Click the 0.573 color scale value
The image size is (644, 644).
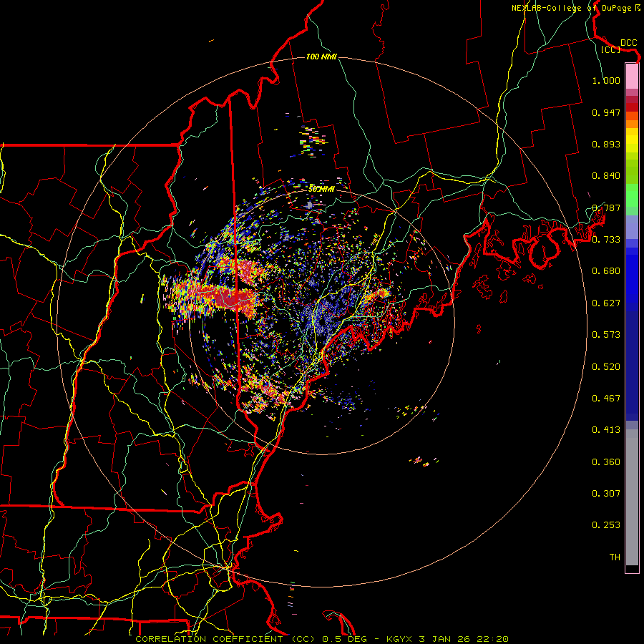click(606, 335)
